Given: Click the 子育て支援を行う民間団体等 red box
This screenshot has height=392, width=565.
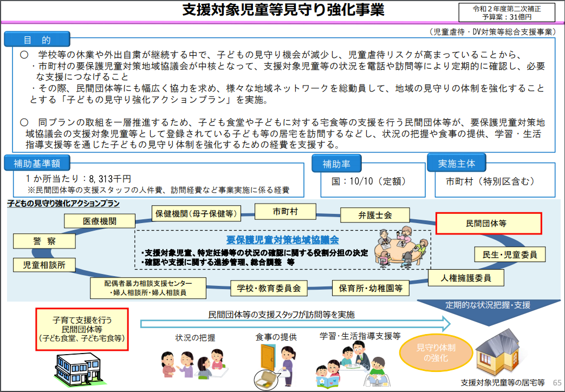Looking at the screenshot, I should 82,329.
